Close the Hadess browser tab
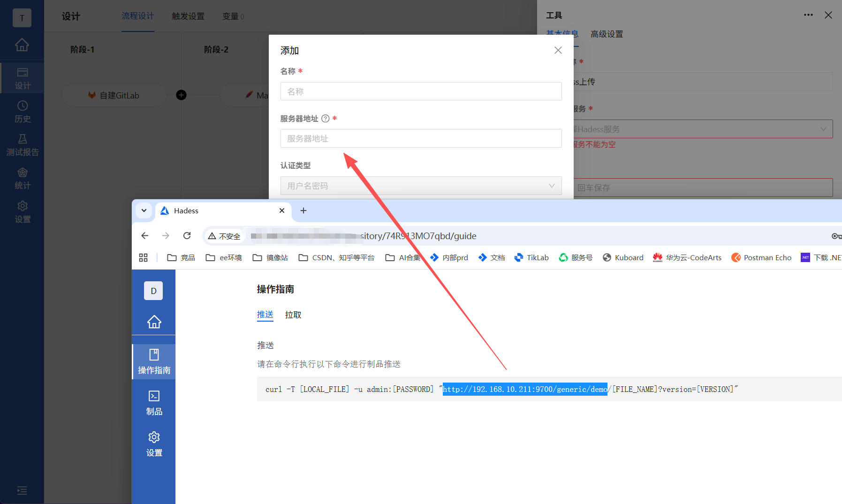 (x=282, y=211)
